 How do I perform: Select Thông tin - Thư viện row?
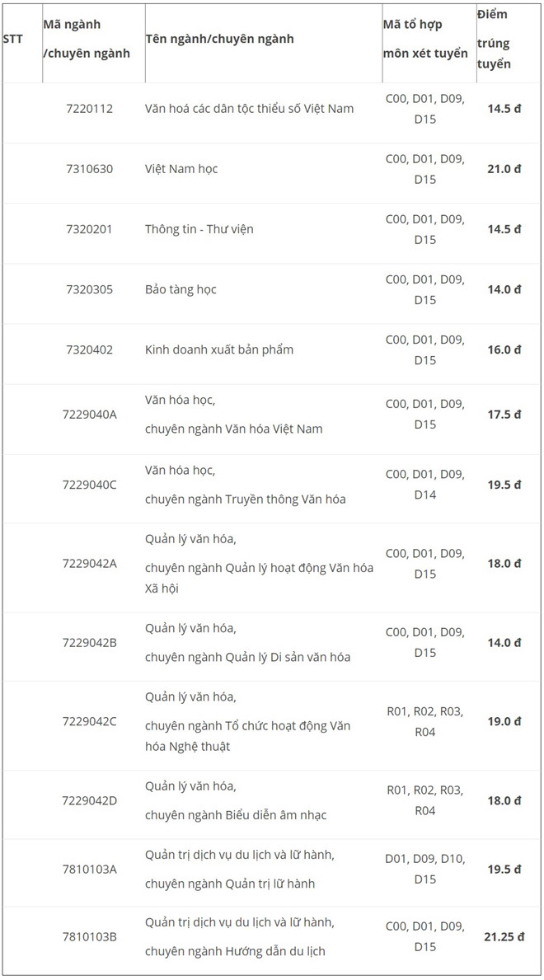(272, 229)
